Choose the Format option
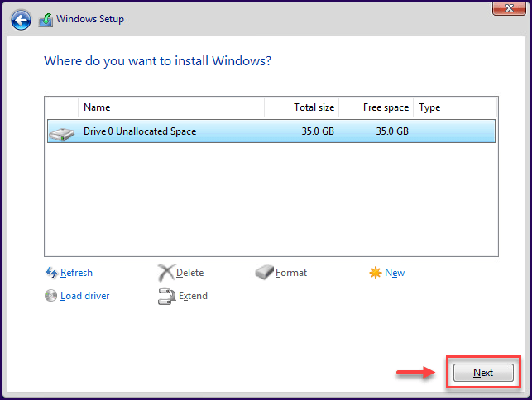 (x=291, y=273)
